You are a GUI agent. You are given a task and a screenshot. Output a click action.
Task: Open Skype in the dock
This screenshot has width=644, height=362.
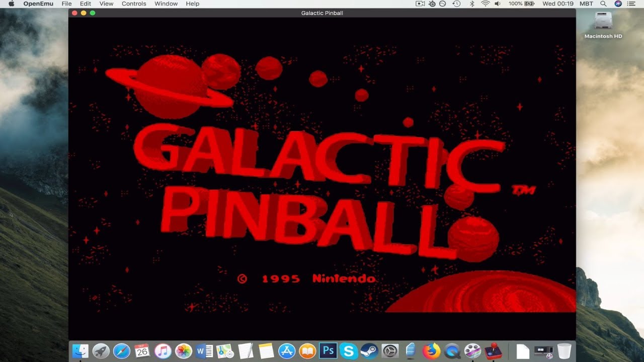349,351
